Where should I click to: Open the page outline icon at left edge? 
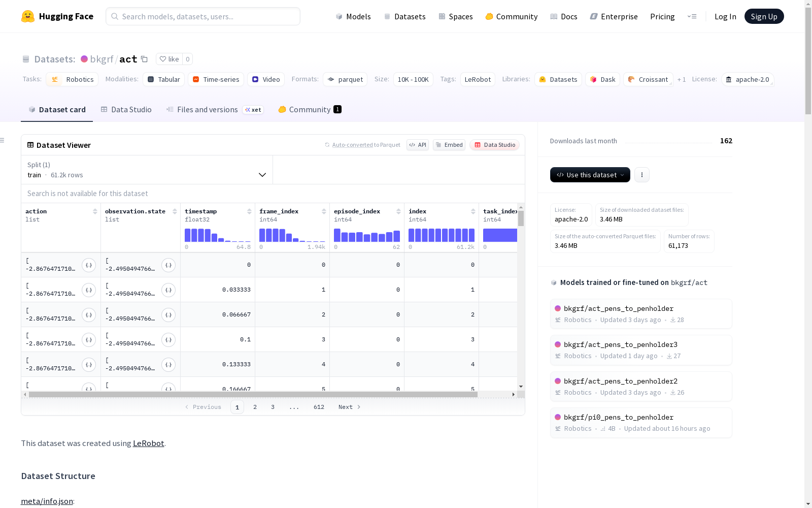pos(2,140)
